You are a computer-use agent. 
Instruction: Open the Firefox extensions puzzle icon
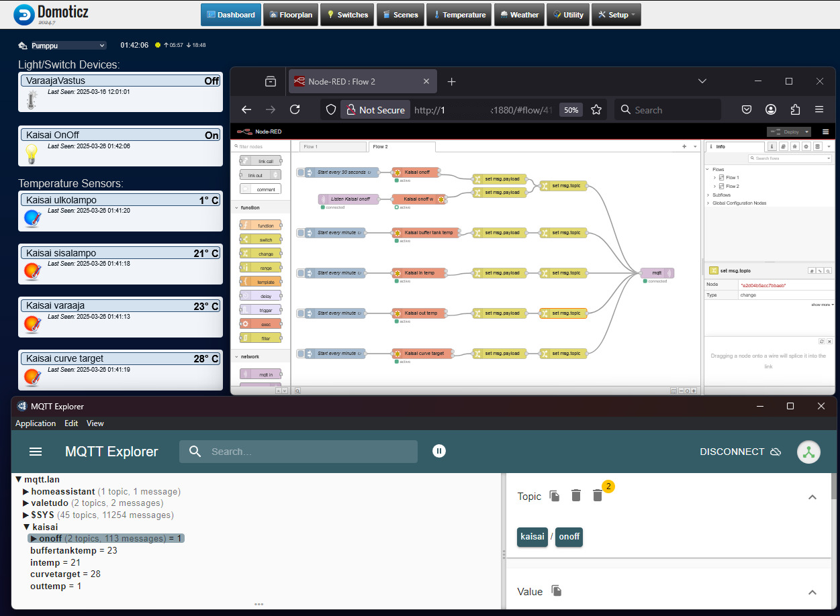coord(796,109)
